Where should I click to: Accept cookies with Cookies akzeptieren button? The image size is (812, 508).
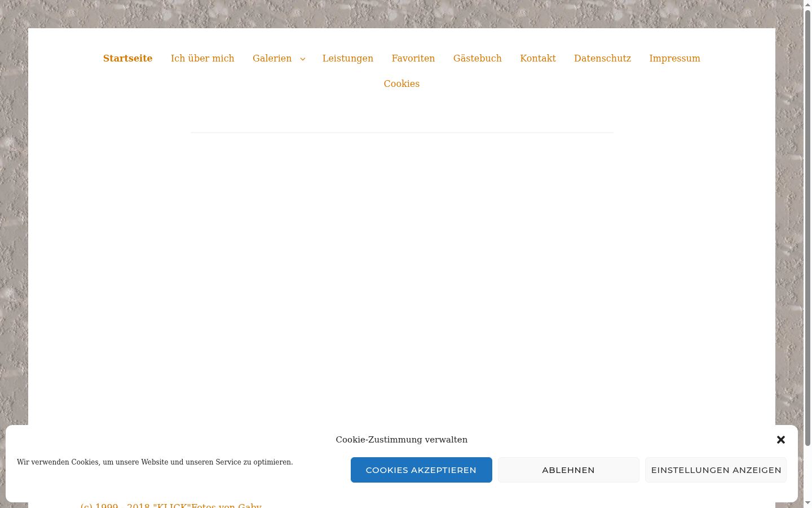coord(421,470)
